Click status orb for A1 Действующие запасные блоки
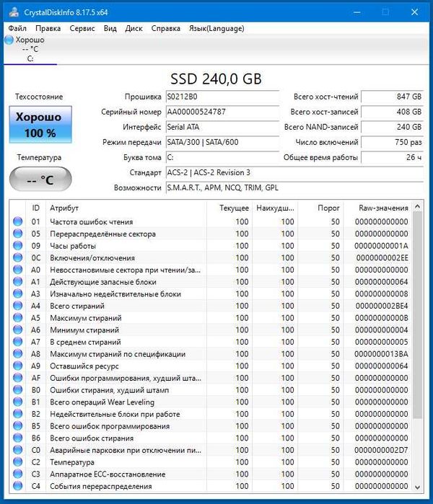Image resolution: width=433 pixels, height=504 pixels. click(x=18, y=282)
